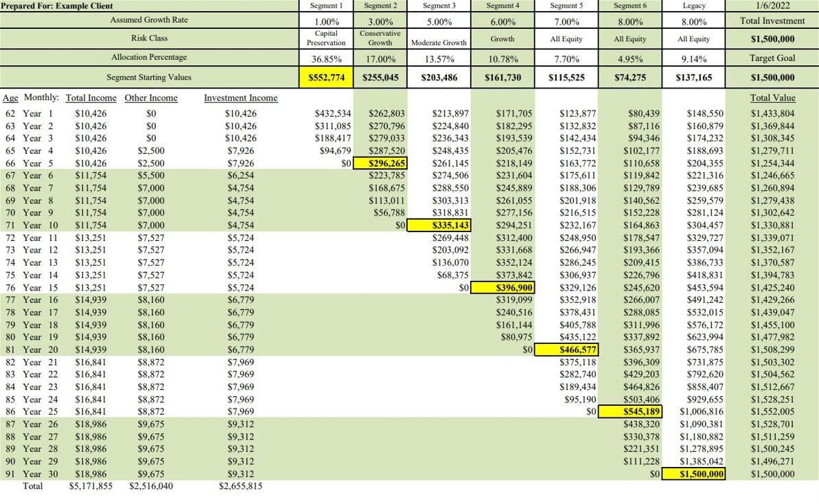Click the 9.14% Legacy allocation cell
This screenshot has height=504, width=819.
coord(693,59)
